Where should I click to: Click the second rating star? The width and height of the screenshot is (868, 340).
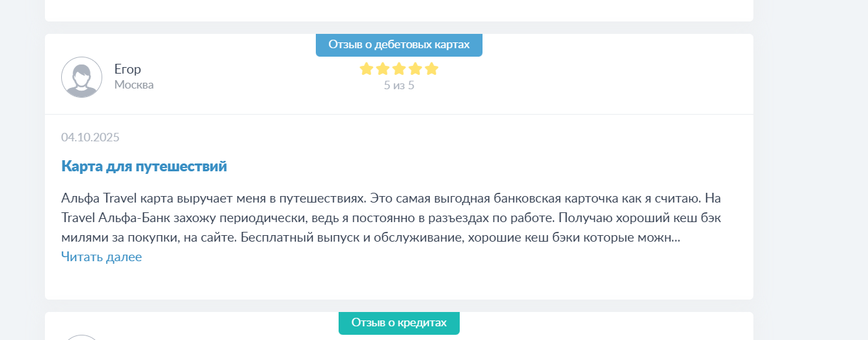pos(382,69)
